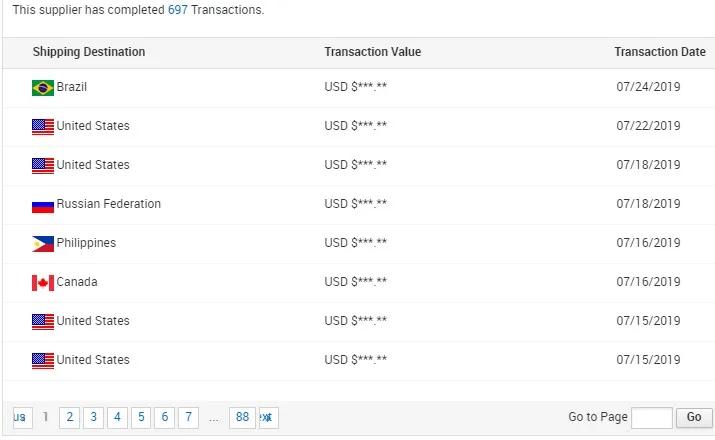715x440 pixels.
Task: Click the Philippines flag icon
Action: tap(43, 244)
